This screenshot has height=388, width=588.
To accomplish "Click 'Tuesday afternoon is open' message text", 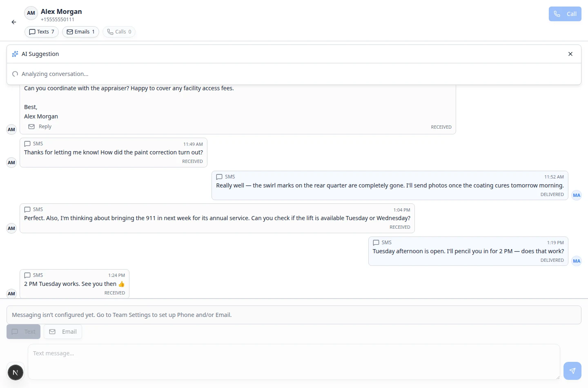I will click(468, 251).
